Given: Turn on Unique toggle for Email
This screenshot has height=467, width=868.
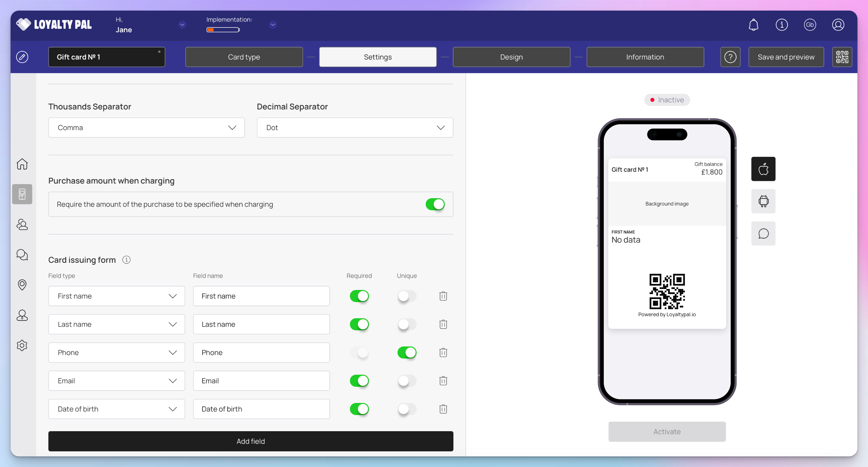Looking at the screenshot, I should [x=407, y=381].
